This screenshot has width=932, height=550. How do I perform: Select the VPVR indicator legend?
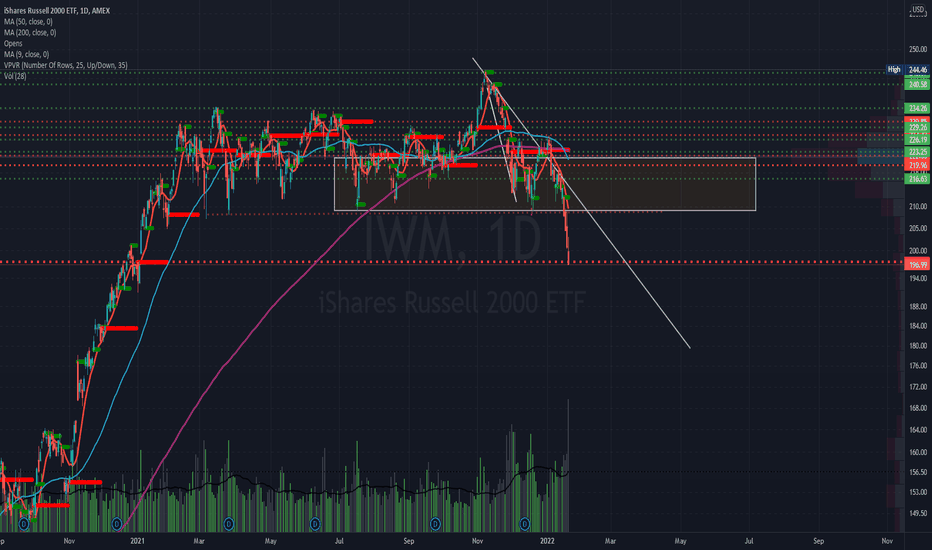[65, 65]
